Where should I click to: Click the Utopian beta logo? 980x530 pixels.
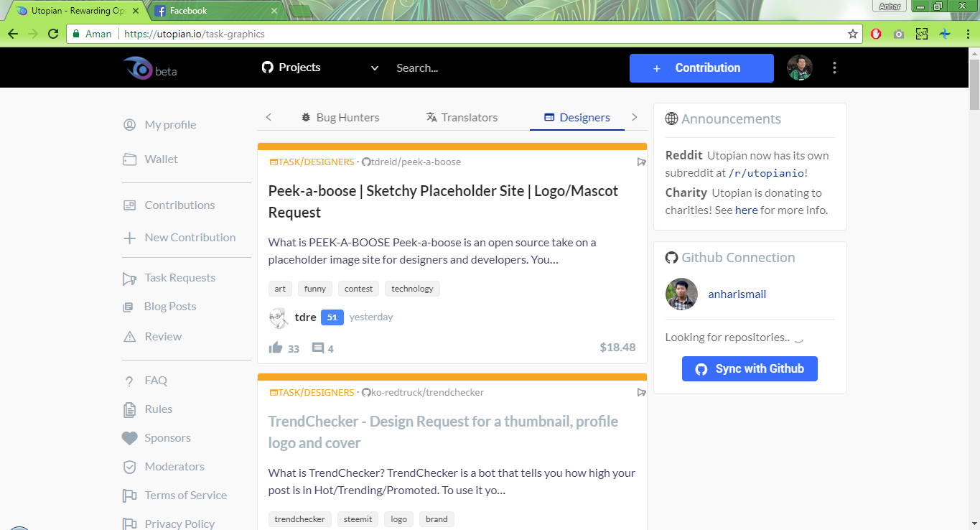click(149, 68)
